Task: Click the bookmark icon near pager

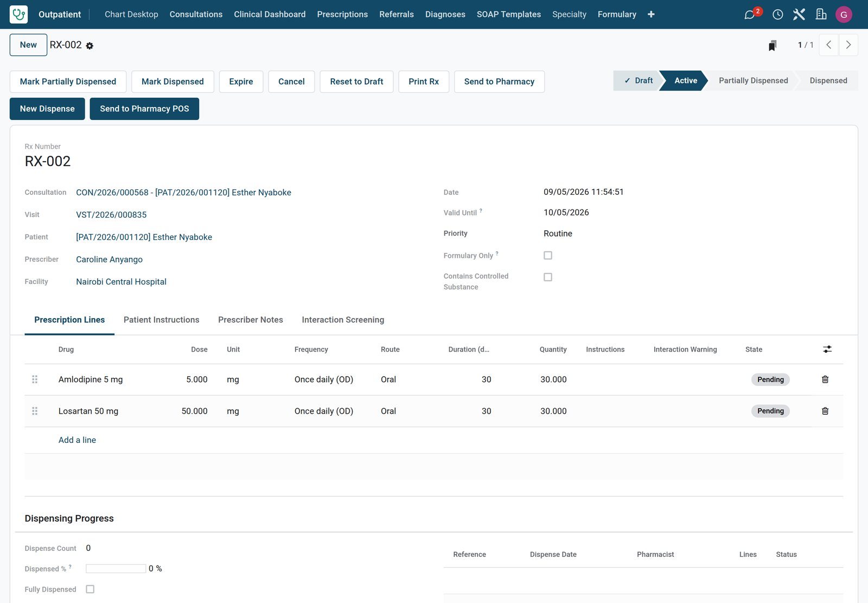Action: pyautogui.click(x=773, y=46)
